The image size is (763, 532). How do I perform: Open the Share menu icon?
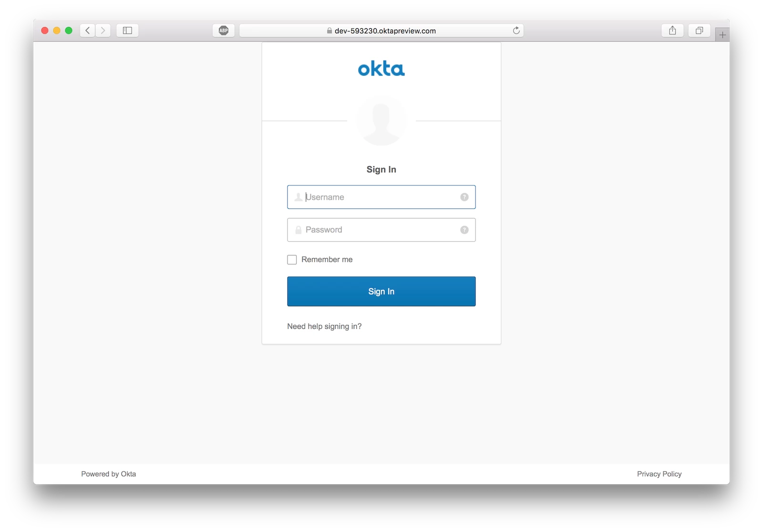[x=672, y=31]
